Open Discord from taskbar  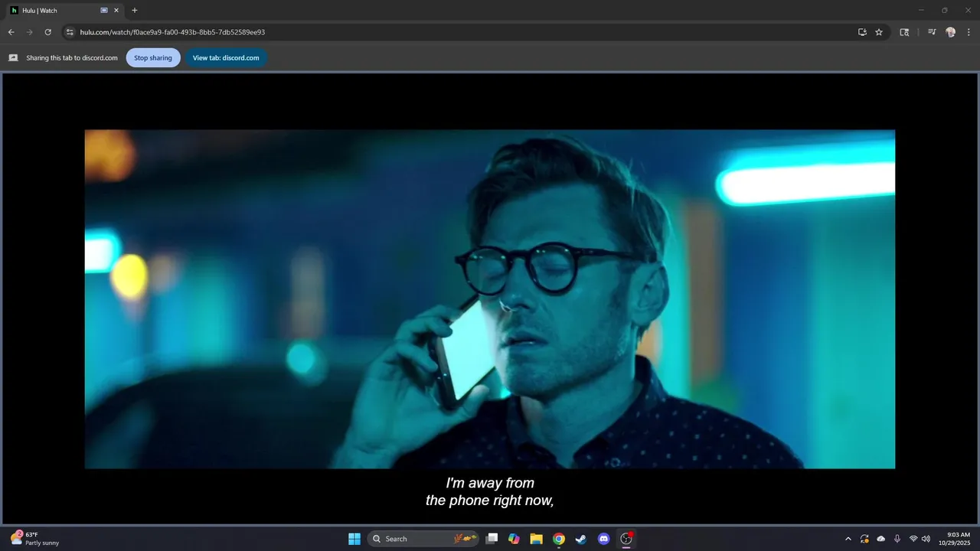tap(604, 539)
